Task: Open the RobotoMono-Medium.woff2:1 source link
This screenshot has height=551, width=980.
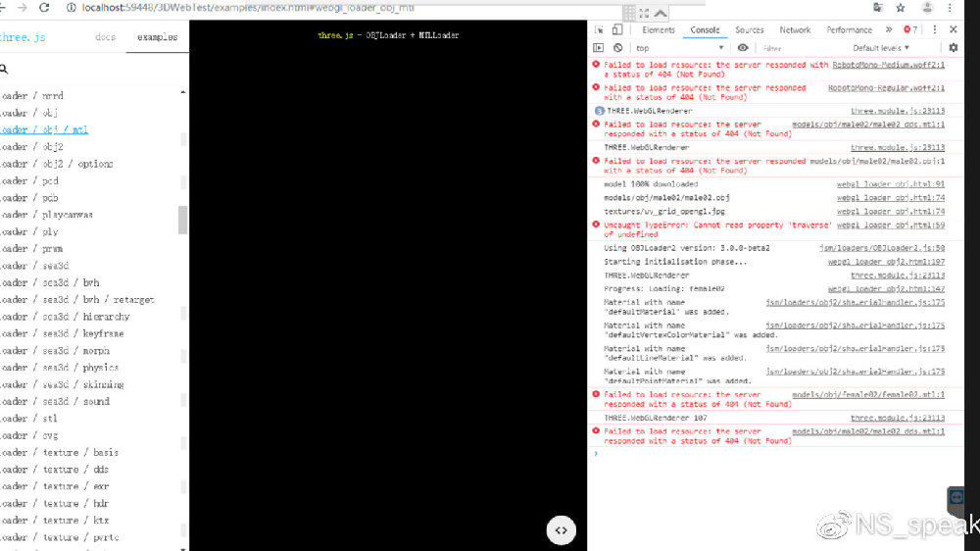Action: [x=888, y=65]
